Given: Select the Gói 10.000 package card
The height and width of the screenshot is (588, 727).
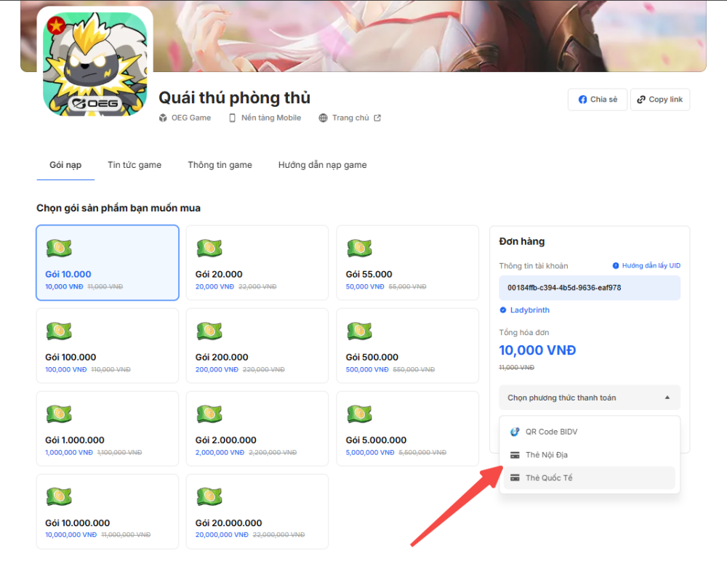Looking at the screenshot, I should (x=108, y=262).
